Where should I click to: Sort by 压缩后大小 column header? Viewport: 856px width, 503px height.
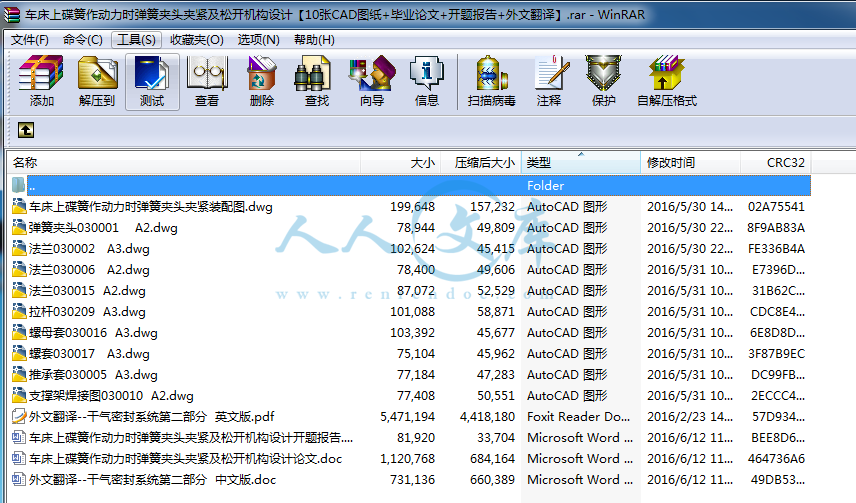click(480, 163)
